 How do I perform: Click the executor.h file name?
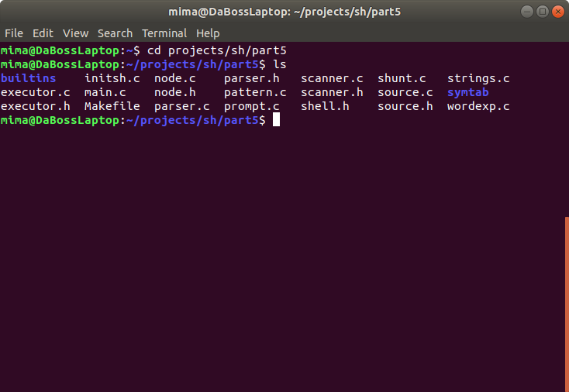click(x=35, y=106)
